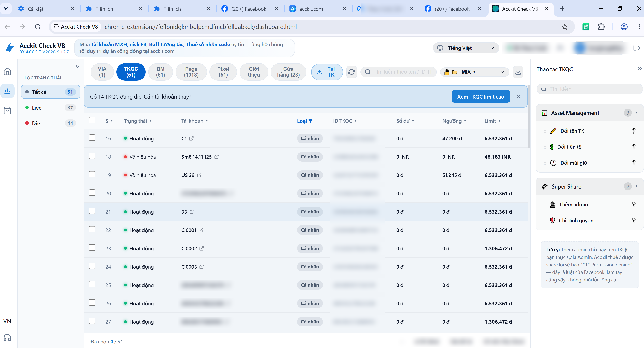Open the Page (1018) tab

191,72
